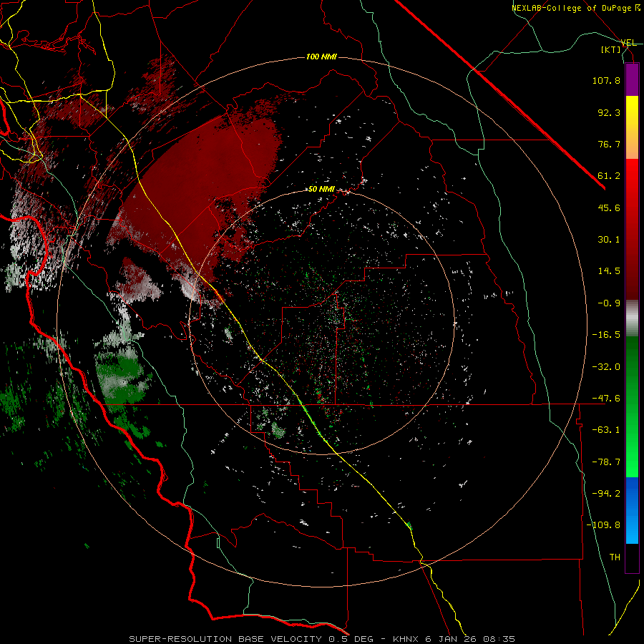Click the 08:35 time stamp
This screenshot has width=644, height=644.
498,639
